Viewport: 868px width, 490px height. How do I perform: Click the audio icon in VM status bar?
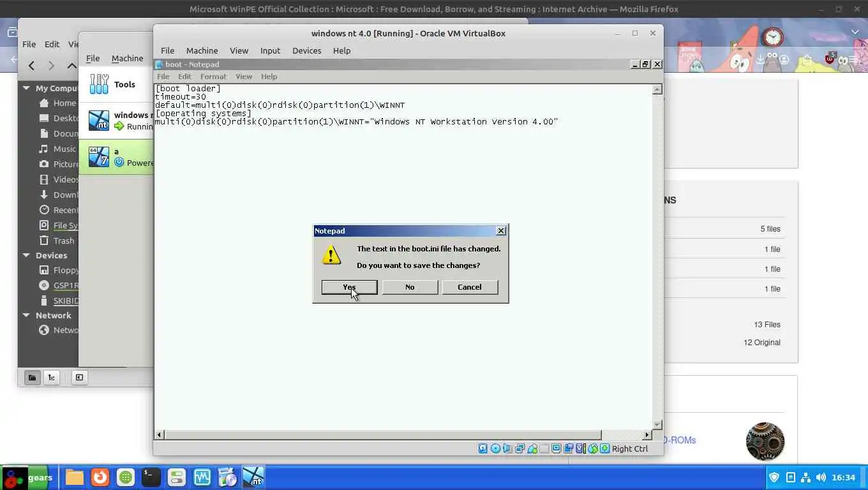pyautogui.click(x=507, y=449)
